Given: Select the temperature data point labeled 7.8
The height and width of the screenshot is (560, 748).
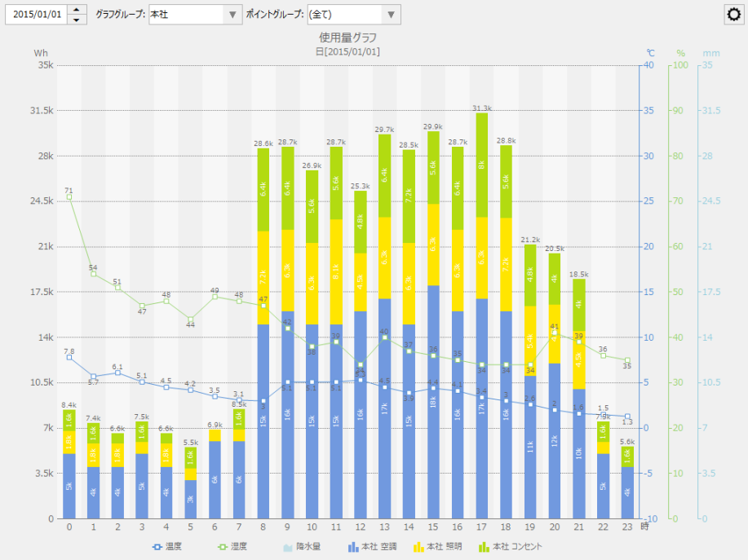Looking at the screenshot, I should (x=69, y=357).
